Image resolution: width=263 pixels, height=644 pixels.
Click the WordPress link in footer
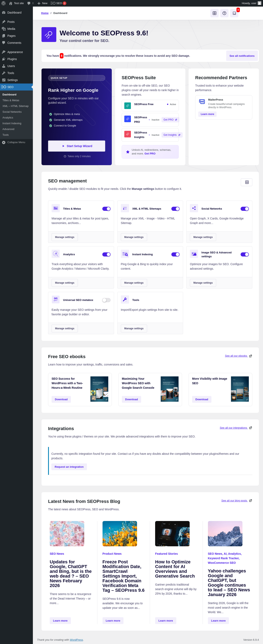(76, 640)
